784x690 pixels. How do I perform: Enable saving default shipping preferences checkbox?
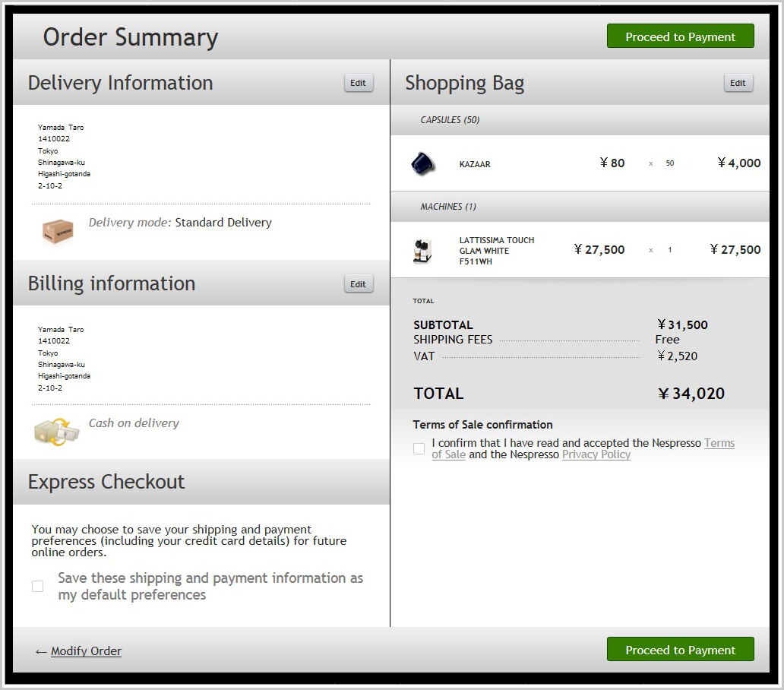coord(37,586)
